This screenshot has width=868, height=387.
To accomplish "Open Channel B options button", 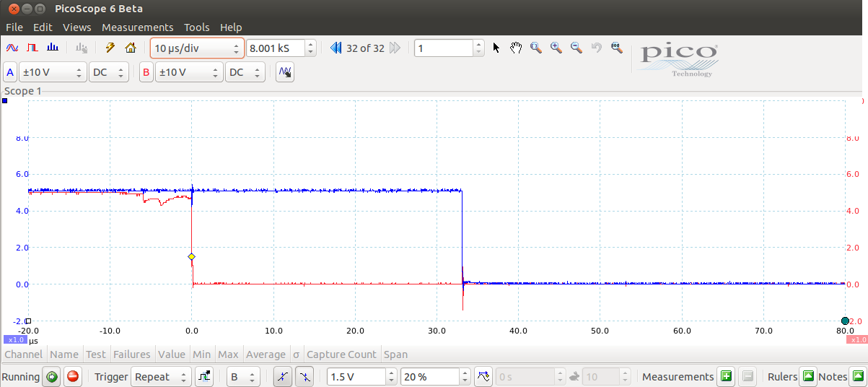I will tap(146, 72).
